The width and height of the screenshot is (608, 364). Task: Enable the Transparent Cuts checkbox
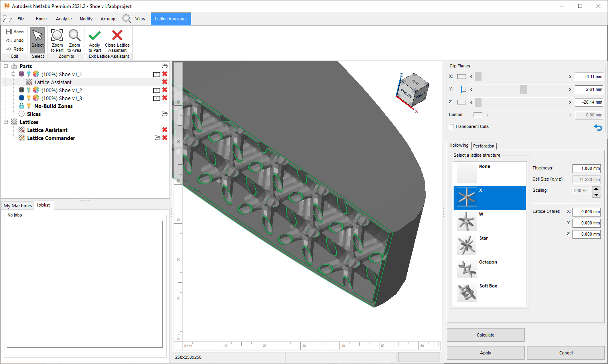pyautogui.click(x=452, y=126)
